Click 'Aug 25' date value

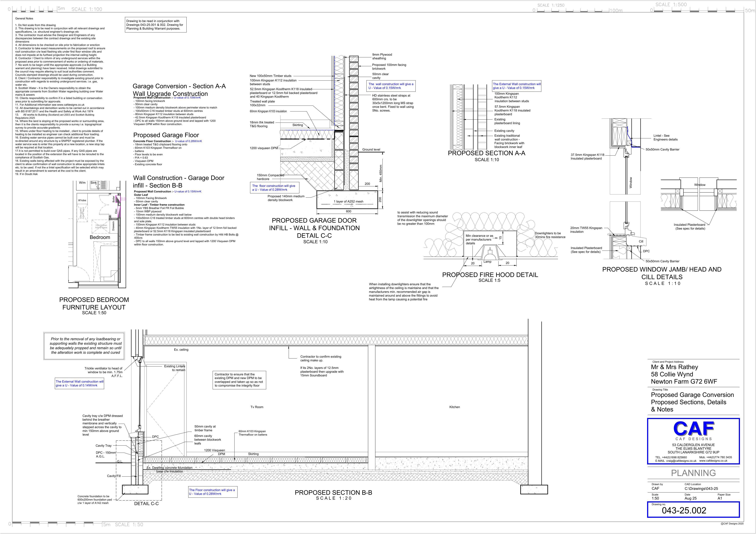click(x=690, y=498)
